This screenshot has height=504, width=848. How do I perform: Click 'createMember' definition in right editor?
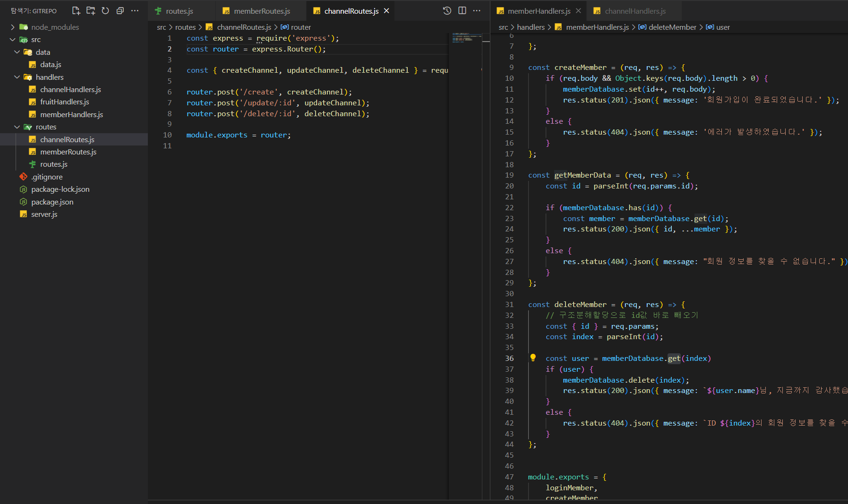580,67
